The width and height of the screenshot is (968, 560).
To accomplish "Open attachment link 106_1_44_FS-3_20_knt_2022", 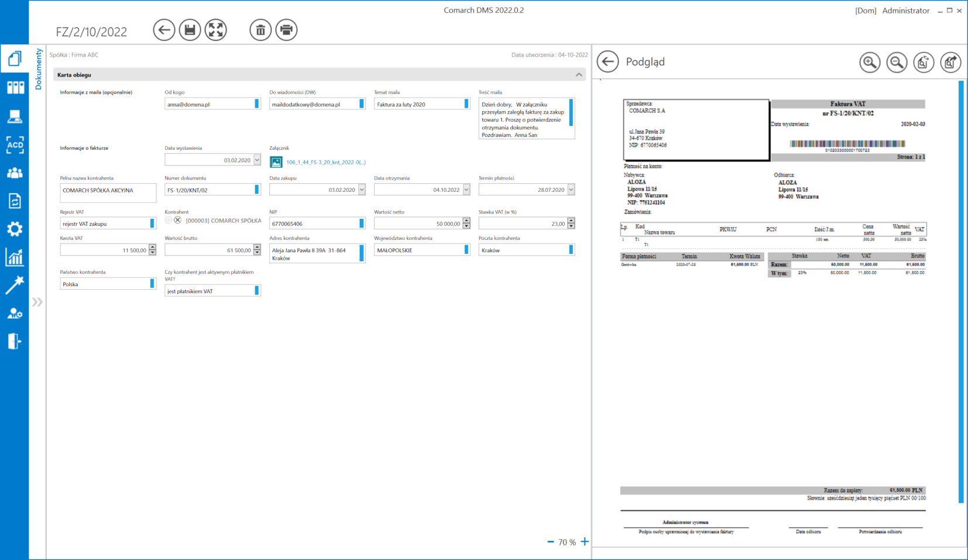I will [x=326, y=162].
